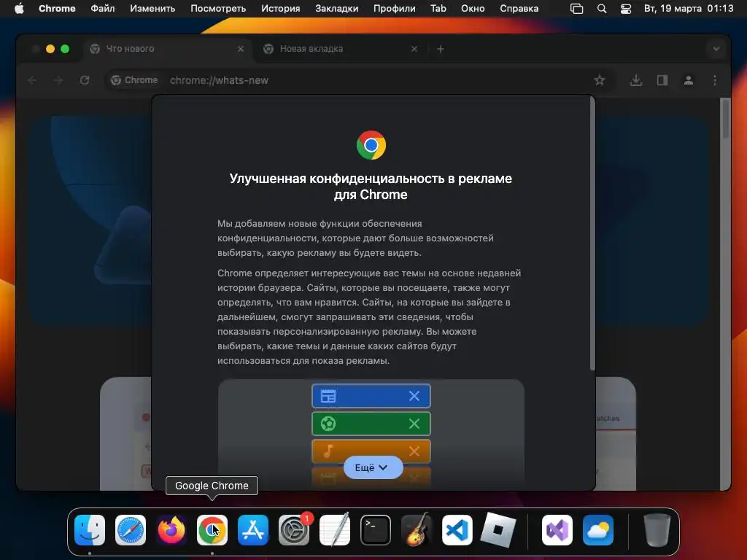Open Finder from the dock
747x560 pixels.
90,530
